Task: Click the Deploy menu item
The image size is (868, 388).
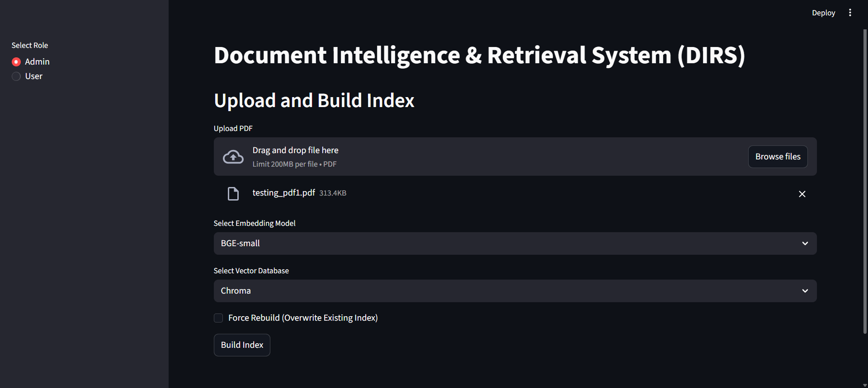Action: pyautogui.click(x=823, y=13)
